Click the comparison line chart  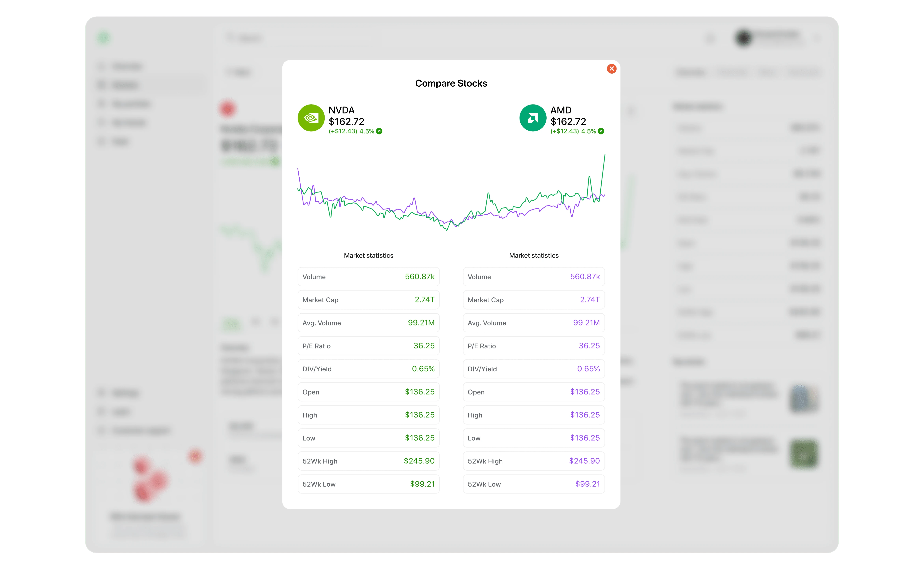point(451,192)
